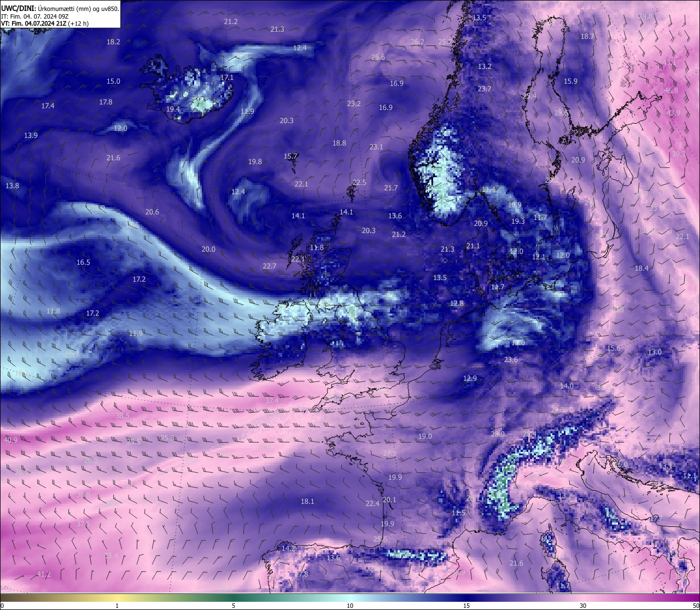This screenshot has width=700, height=610.
Task: Click the 18.2 value on the map
Action: click(113, 42)
